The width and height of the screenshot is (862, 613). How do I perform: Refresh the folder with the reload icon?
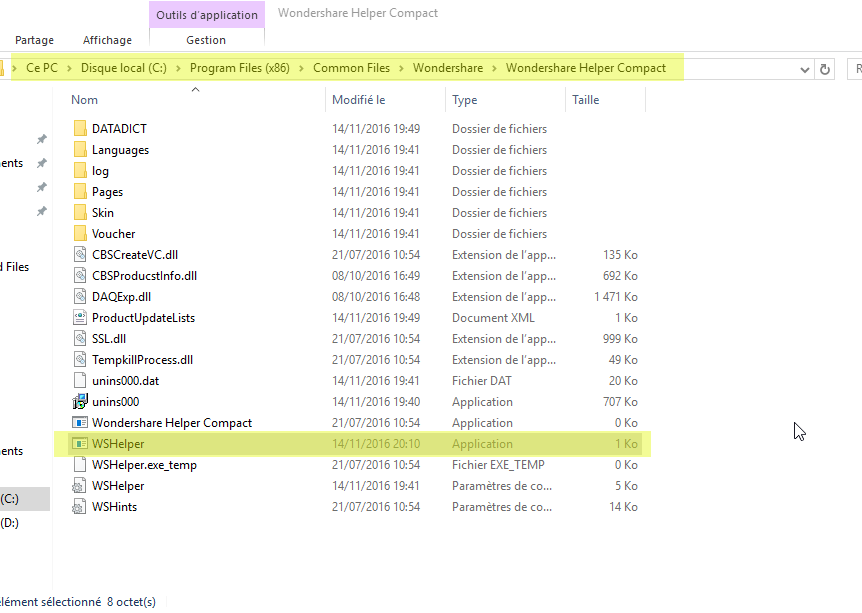click(x=825, y=69)
